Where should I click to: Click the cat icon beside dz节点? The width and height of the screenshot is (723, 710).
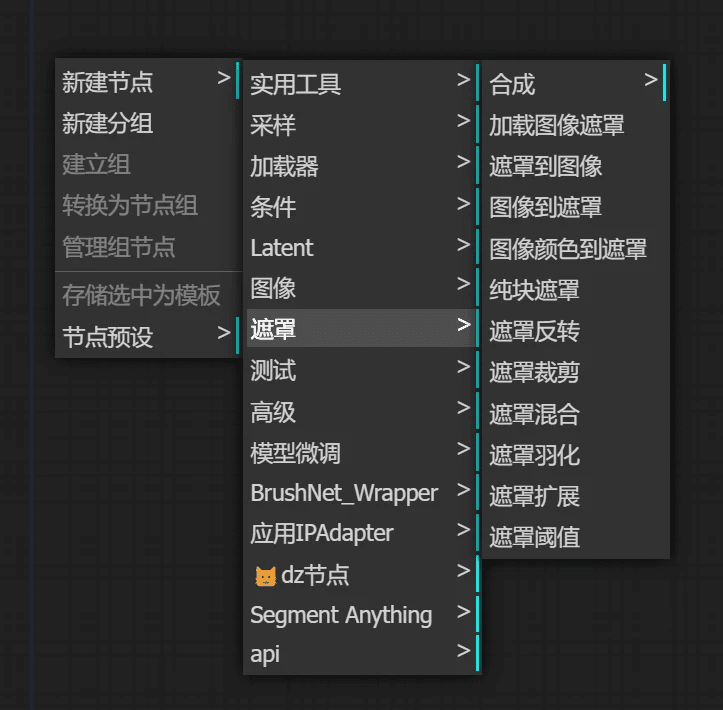(x=266, y=576)
